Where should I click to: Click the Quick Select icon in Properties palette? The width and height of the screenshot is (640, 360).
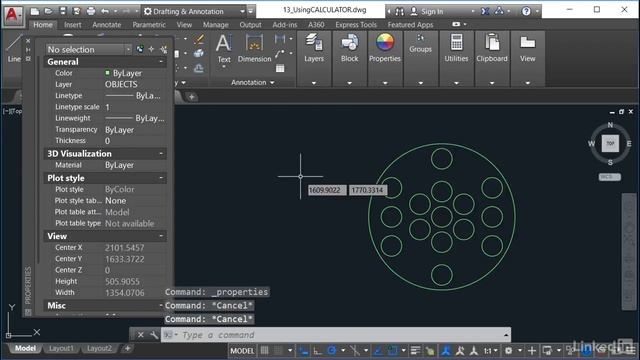(x=164, y=49)
